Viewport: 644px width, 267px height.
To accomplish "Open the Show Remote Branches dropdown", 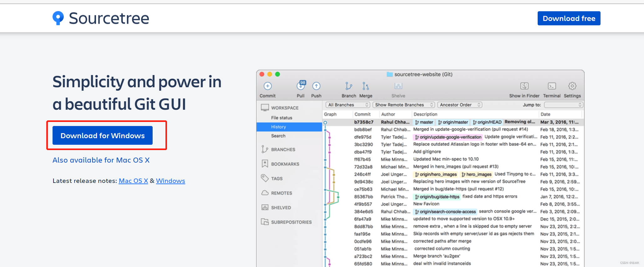I will click(404, 105).
